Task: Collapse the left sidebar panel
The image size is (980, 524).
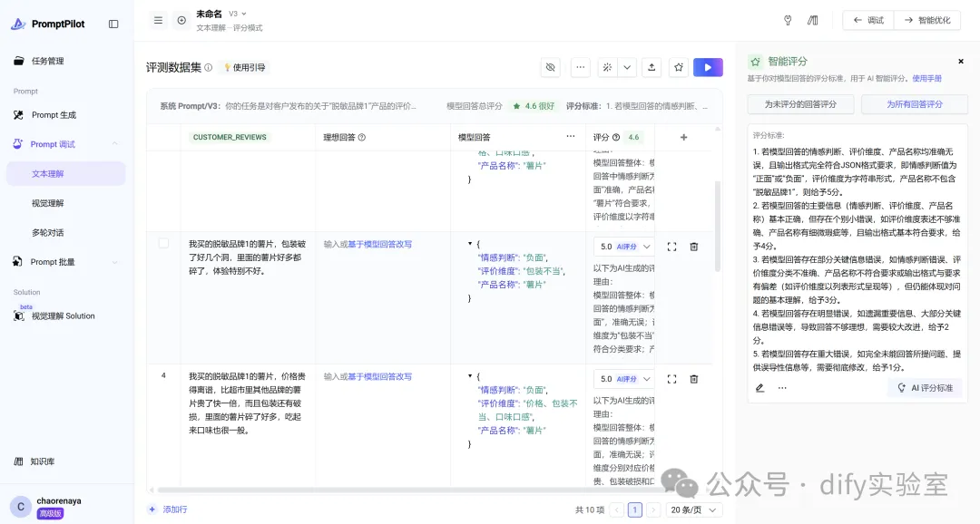Action: 113,24
